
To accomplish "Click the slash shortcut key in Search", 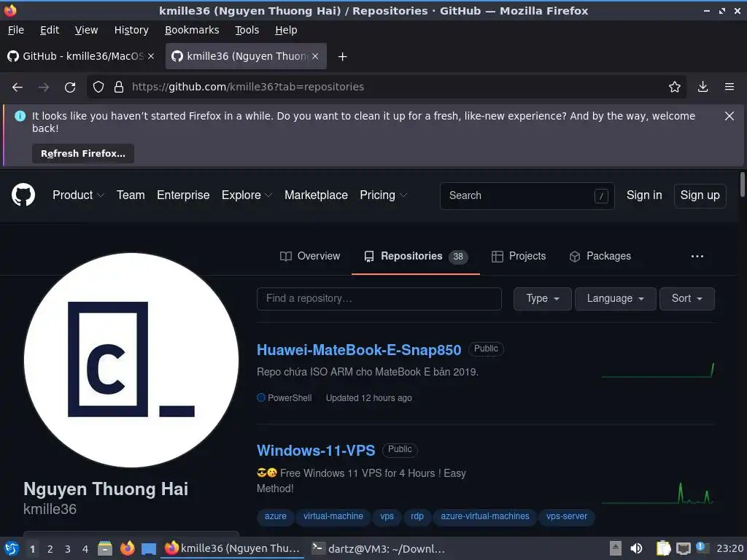I will pyautogui.click(x=601, y=195).
